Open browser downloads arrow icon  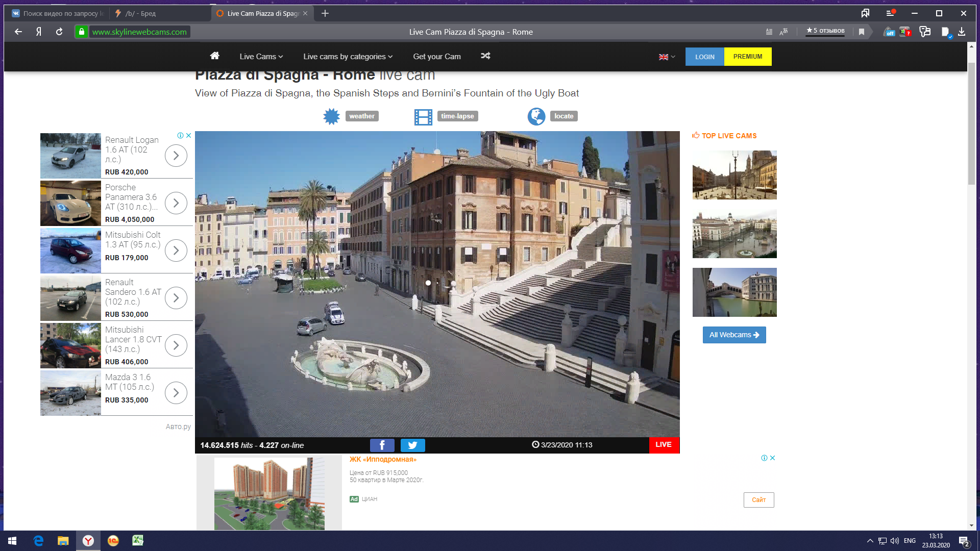(962, 32)
